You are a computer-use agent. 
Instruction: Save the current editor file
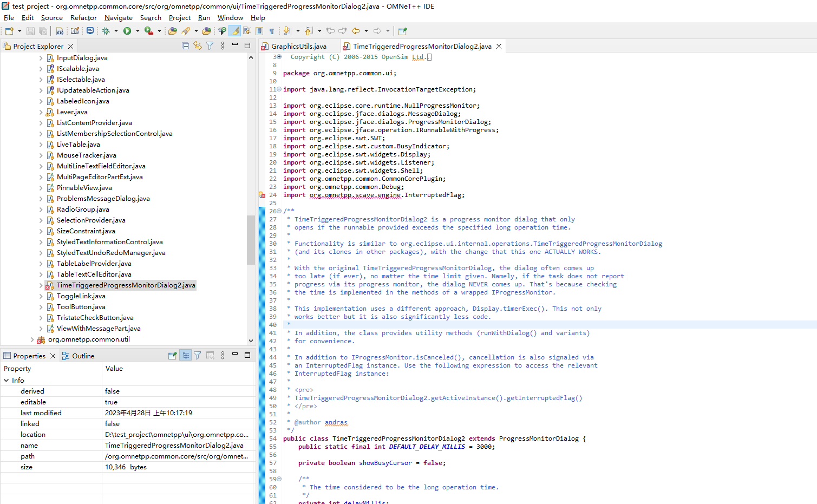point(30,31)
